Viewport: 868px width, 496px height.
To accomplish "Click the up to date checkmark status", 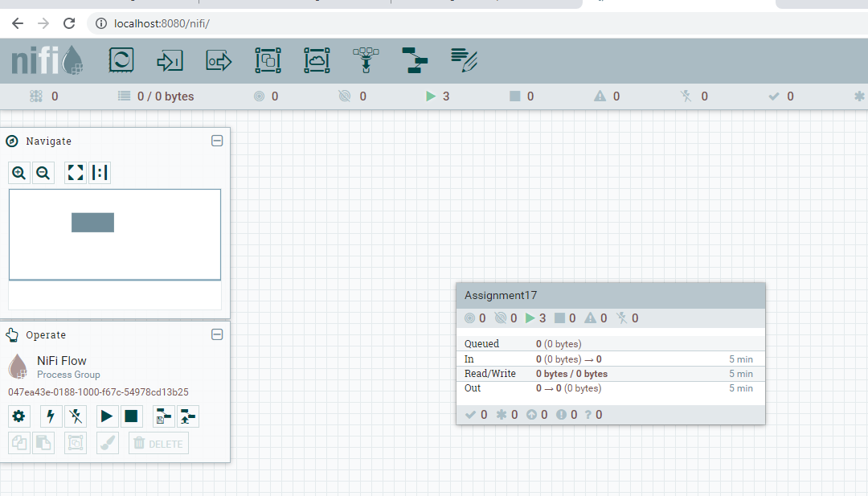I will [774, 96].
